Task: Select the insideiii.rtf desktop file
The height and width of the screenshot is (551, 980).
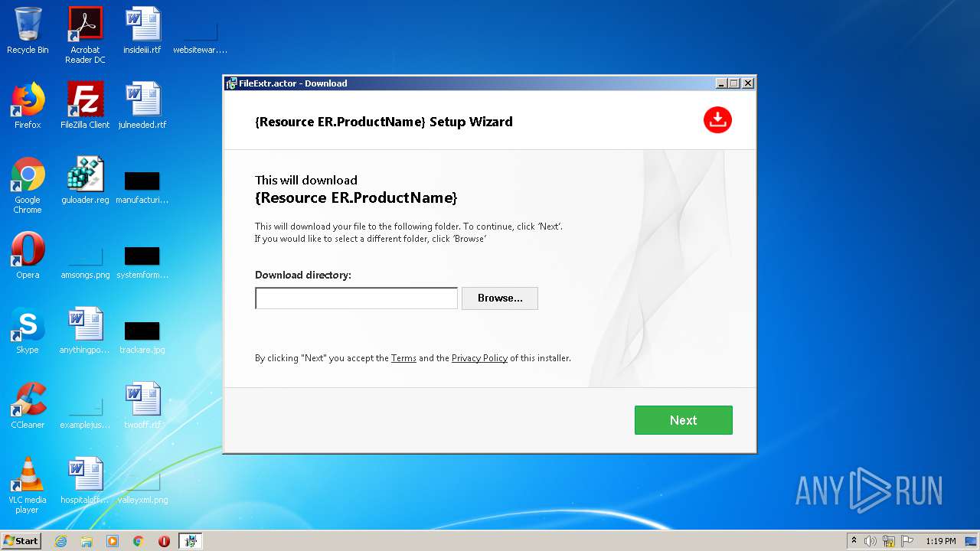Action: coord(142,31)
